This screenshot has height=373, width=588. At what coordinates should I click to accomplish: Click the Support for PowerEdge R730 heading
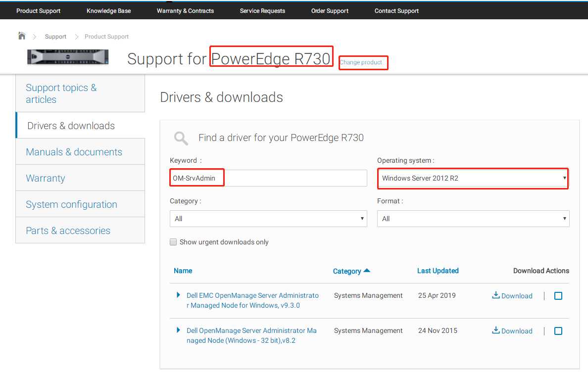point(229,59)
